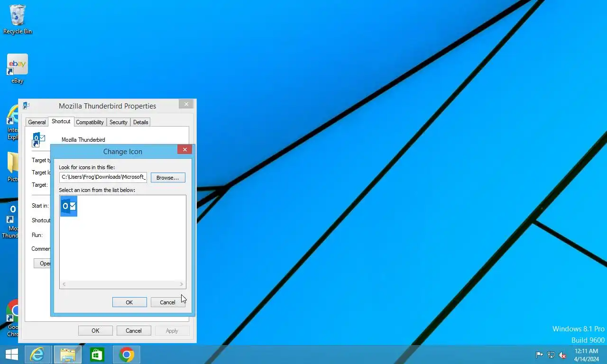Click OK in the Properties window
Viewport: 607px width, 364px height.
pos(95,331)
